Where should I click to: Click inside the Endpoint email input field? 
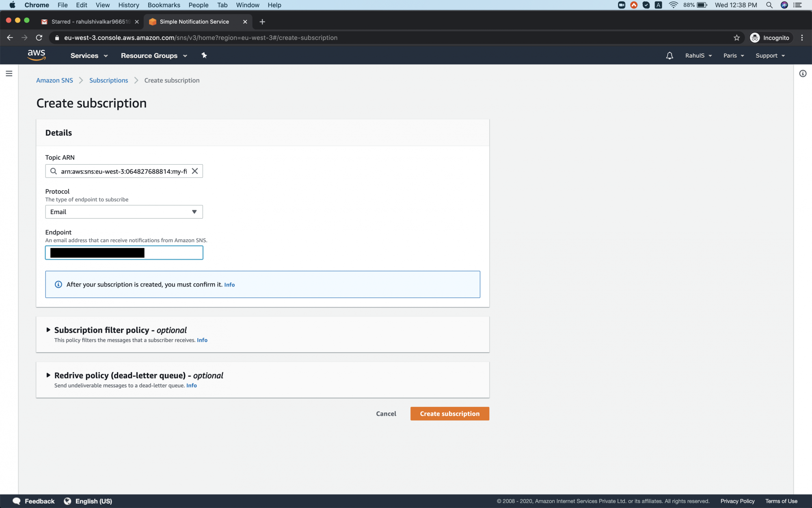click(x=124, y=252)
